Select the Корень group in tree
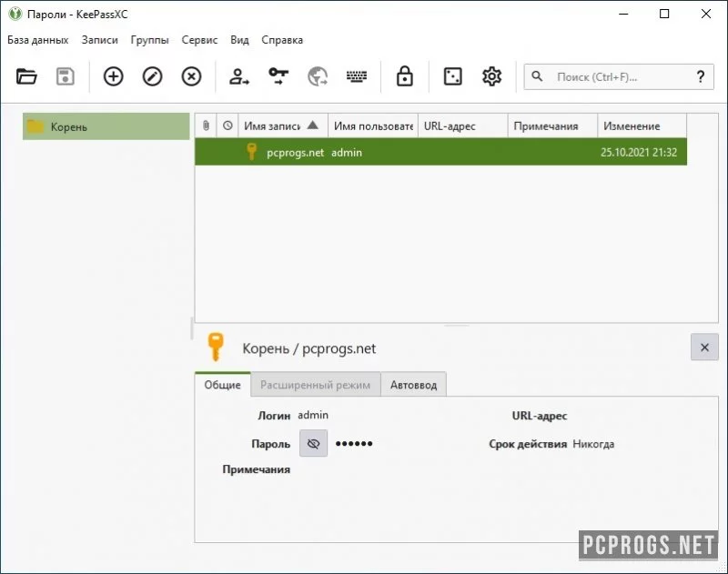Image resolution: width=728 pixels, height=574 pixels. point(106,126)
